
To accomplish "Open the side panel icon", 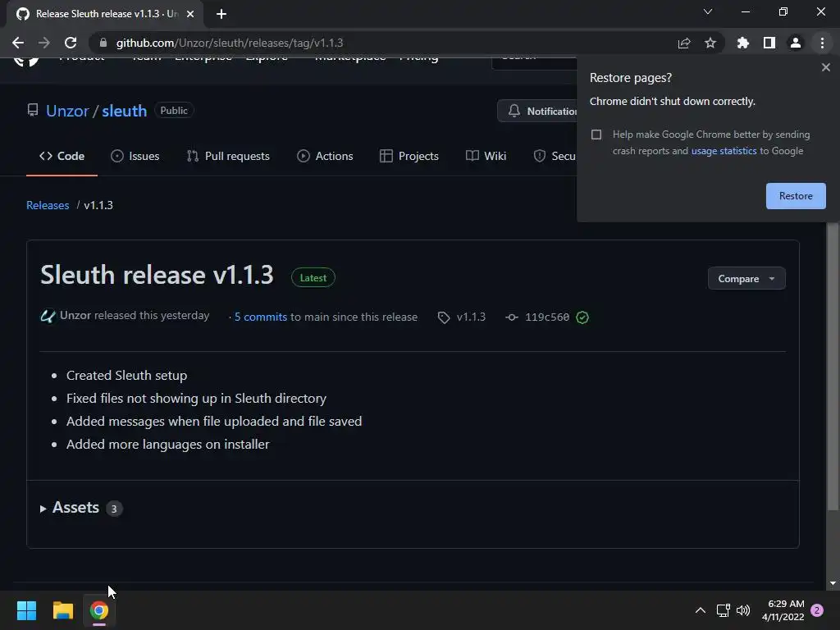I will pyautogui.click(x=769, y=43).
